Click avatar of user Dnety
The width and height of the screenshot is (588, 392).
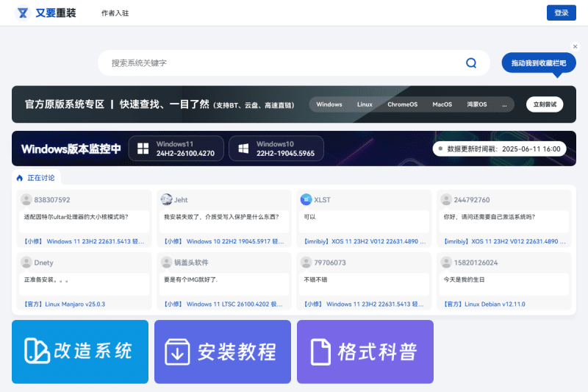coord(26,263)
